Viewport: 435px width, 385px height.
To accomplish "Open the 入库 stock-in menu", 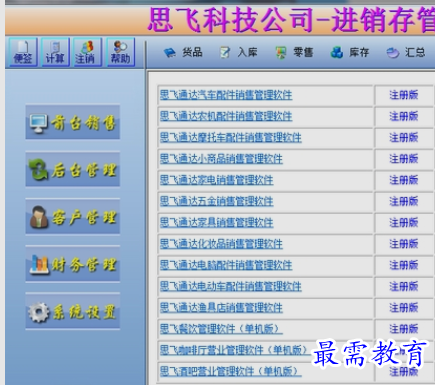I will (x=239, y=53).
